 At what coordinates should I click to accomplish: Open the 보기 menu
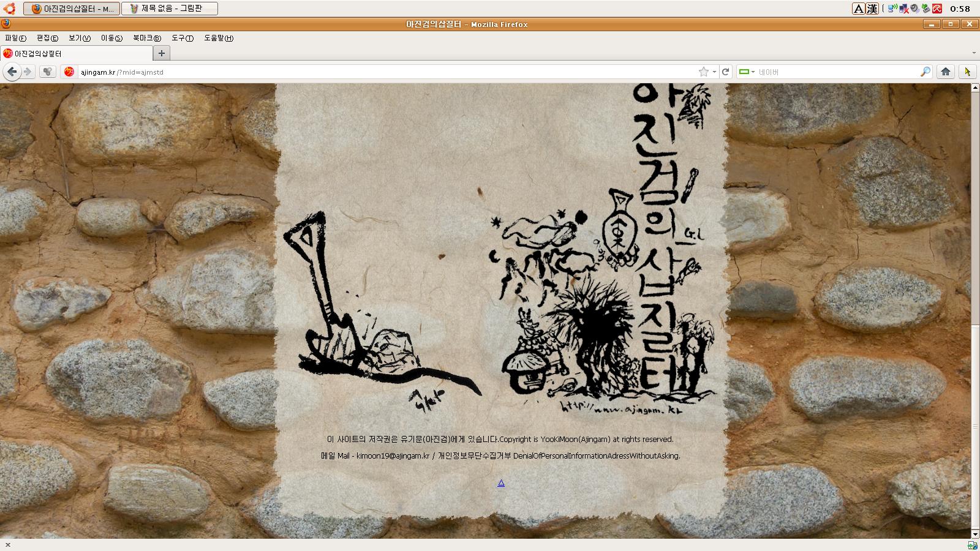tap(80, 38)
